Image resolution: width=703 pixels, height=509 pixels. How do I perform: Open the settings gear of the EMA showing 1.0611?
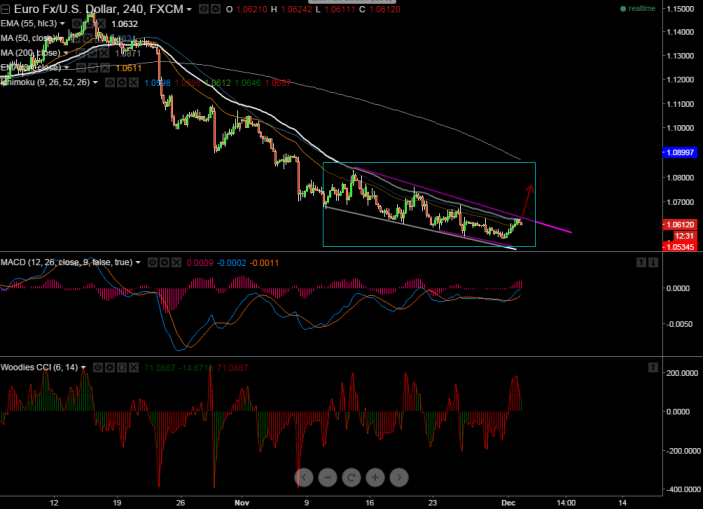[93, 68]
